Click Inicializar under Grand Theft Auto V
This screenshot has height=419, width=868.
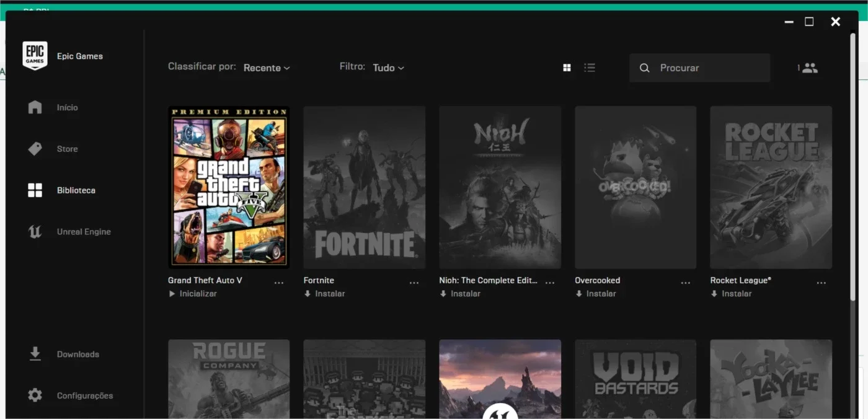pyautogui.click(x=193, y=294)
